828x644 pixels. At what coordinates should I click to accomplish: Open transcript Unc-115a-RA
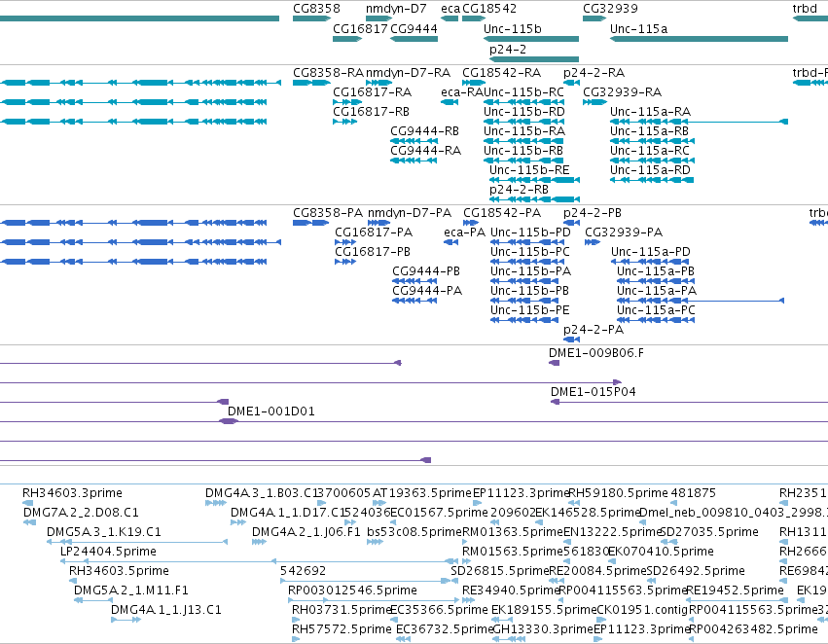coord(651,111)
